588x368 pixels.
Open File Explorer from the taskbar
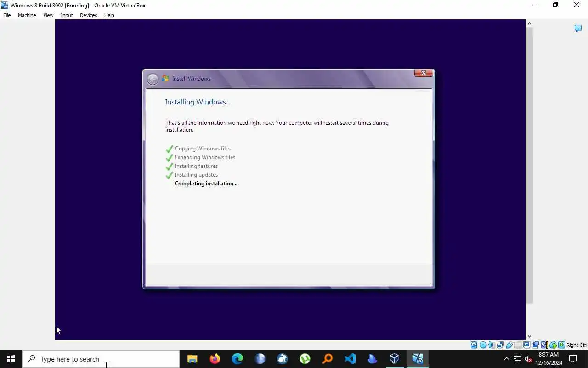(x=192, y=359)
